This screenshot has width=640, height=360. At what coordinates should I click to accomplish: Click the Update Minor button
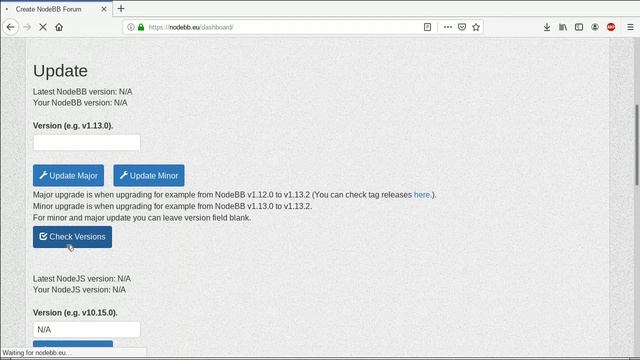coord(149,176)
